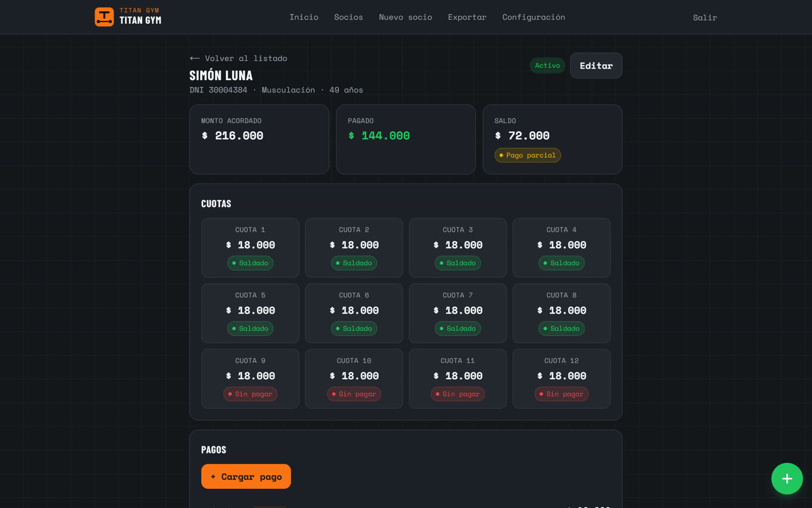Select the Cuota 10 card
Viewport: 812px width, 508px height.
(354, 379)
